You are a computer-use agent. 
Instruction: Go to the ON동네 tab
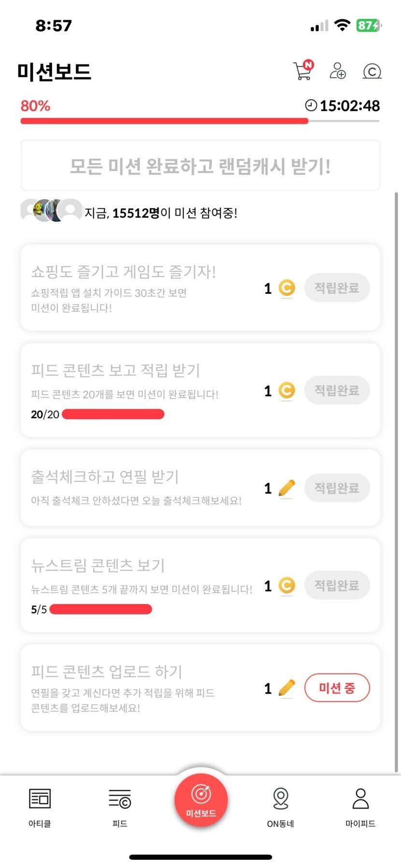tap(281, 807)
